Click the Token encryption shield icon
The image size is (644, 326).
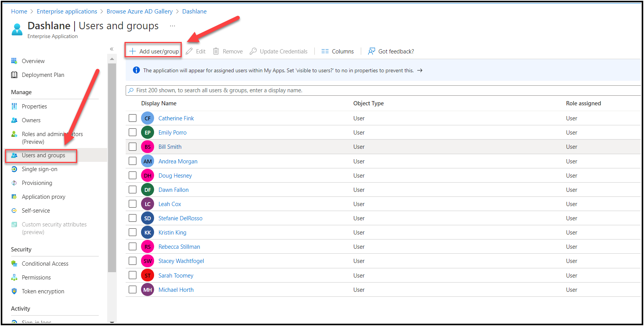14,291
